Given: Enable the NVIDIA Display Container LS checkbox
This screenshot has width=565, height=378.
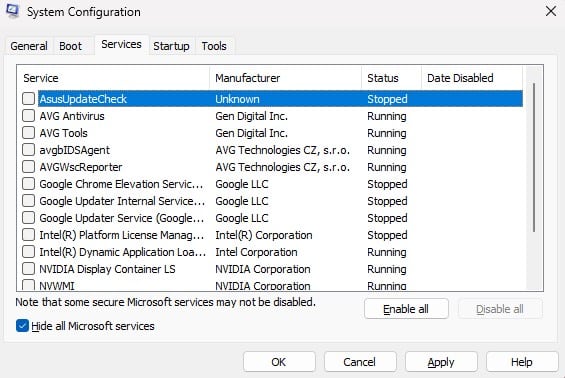Looking at the screenshot, I should (x=28, y=268).
